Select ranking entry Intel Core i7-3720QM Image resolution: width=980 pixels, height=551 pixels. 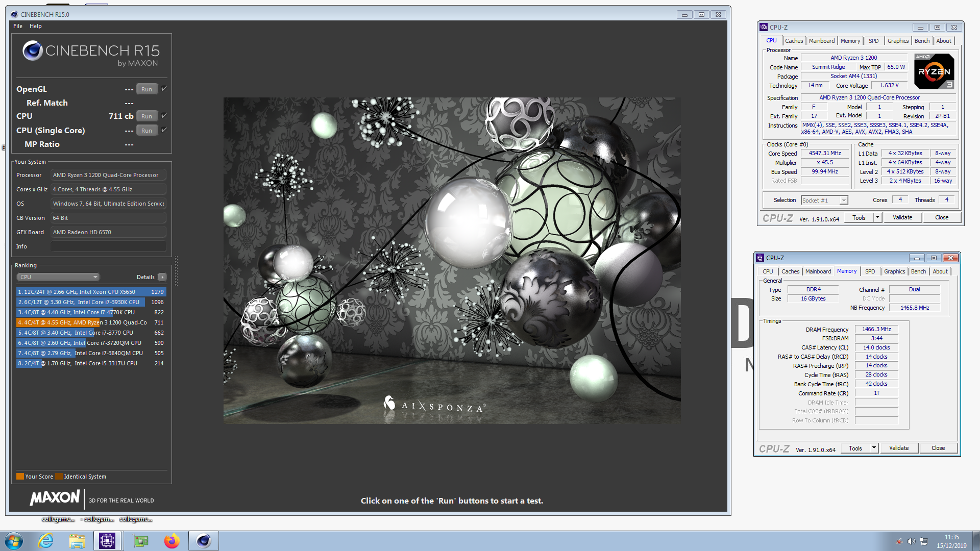coord(91,343)
